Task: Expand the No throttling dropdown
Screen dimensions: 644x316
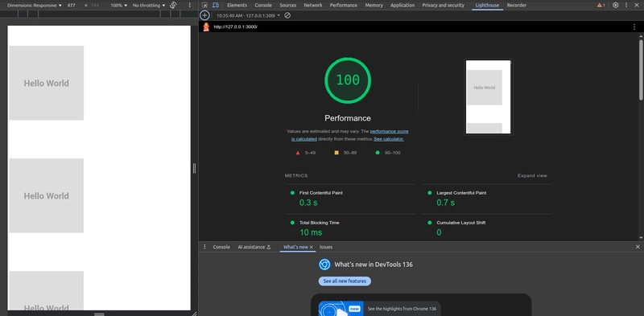Action: click(149, 6)
